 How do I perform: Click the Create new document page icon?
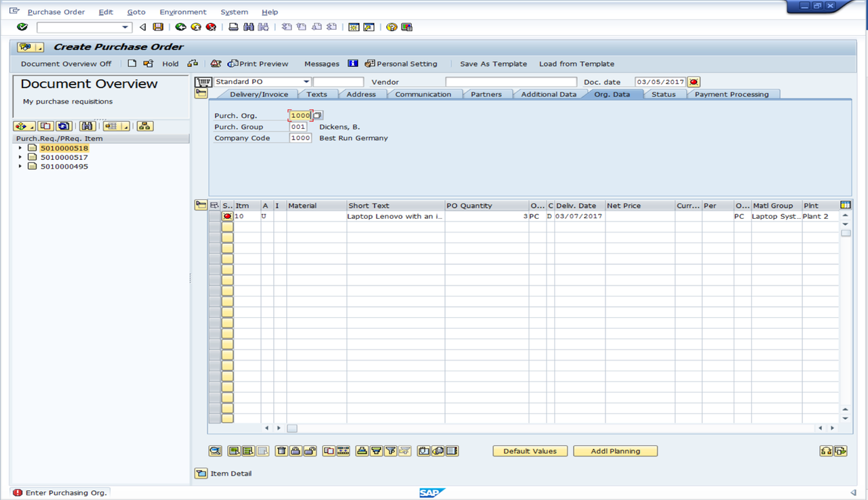[x=132, y=64]
